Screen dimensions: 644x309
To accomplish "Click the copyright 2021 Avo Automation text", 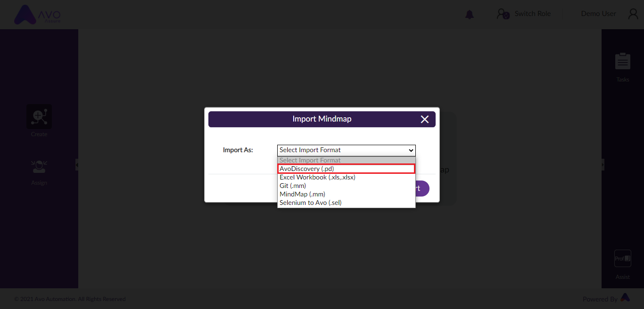I will pyautogui.click(x=70, y=299).
